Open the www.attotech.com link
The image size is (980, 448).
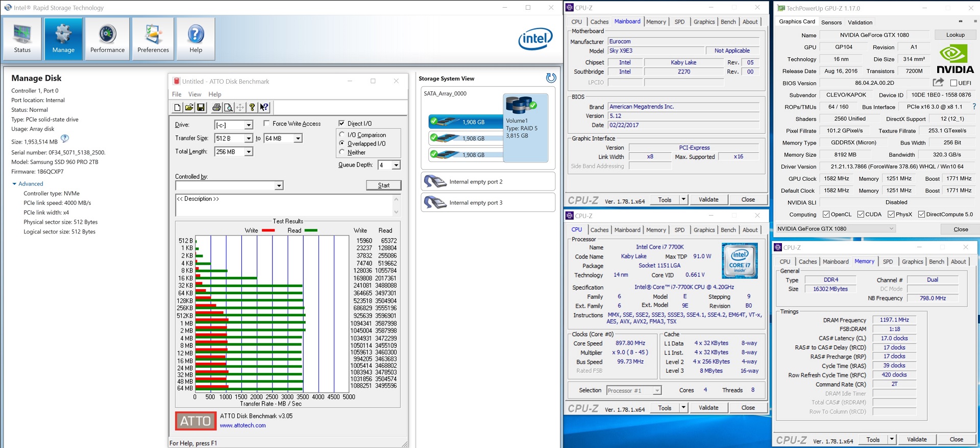pos(243,426)
